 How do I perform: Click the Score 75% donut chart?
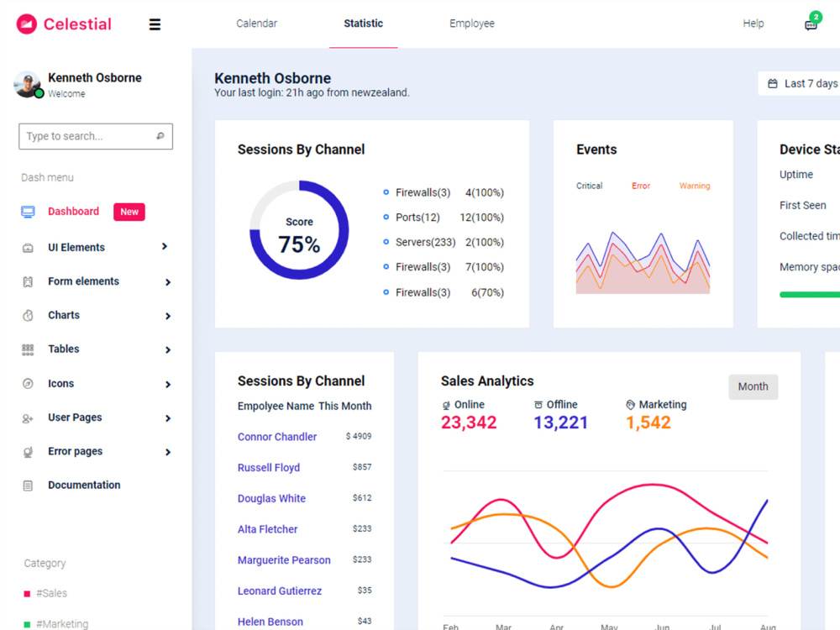click(299, 230)
